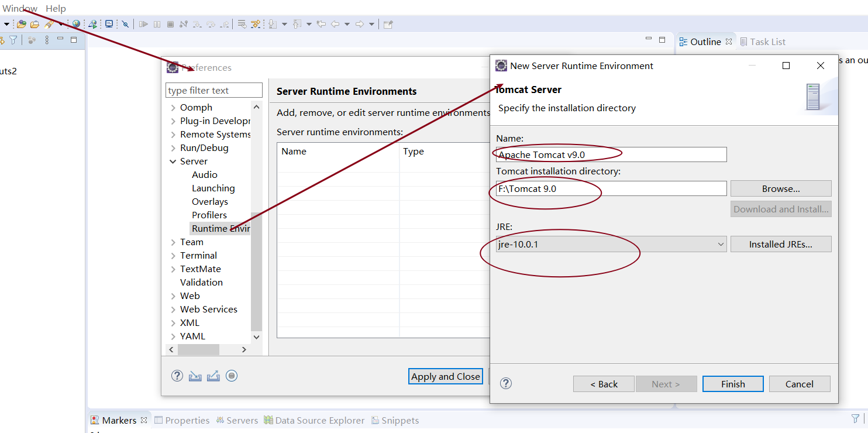Switch to the Task List tab
The image size is (868, 433).
763,42
